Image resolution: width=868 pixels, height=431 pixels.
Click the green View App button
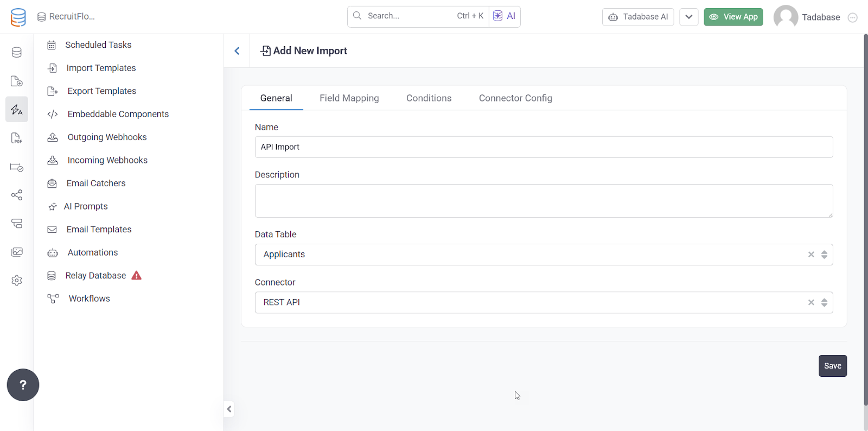733,17
